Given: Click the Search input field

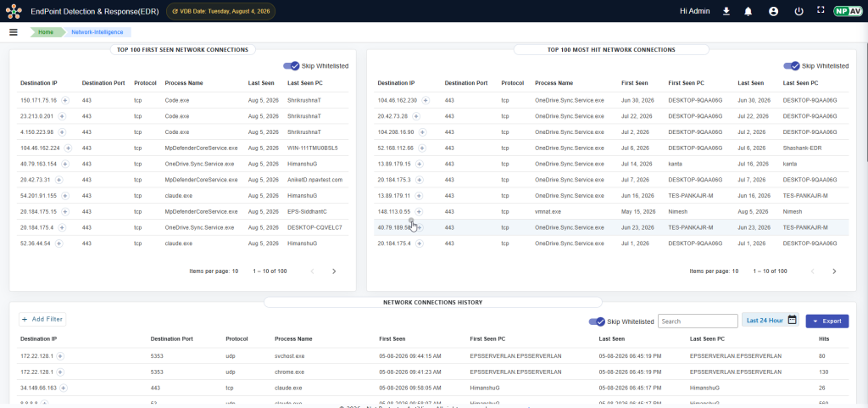Looking at the screenshot, I should coord(698,321).
